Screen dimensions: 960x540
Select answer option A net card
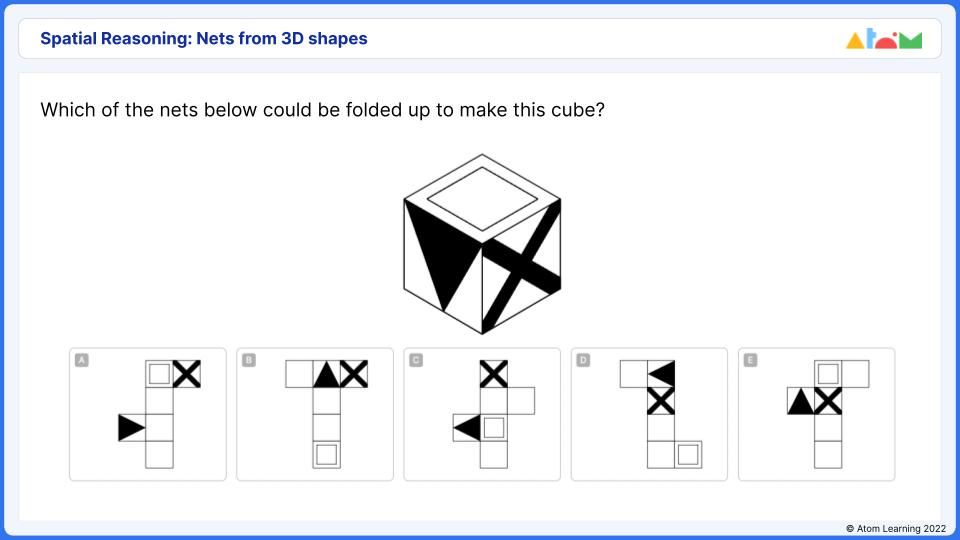pos(148,414)
